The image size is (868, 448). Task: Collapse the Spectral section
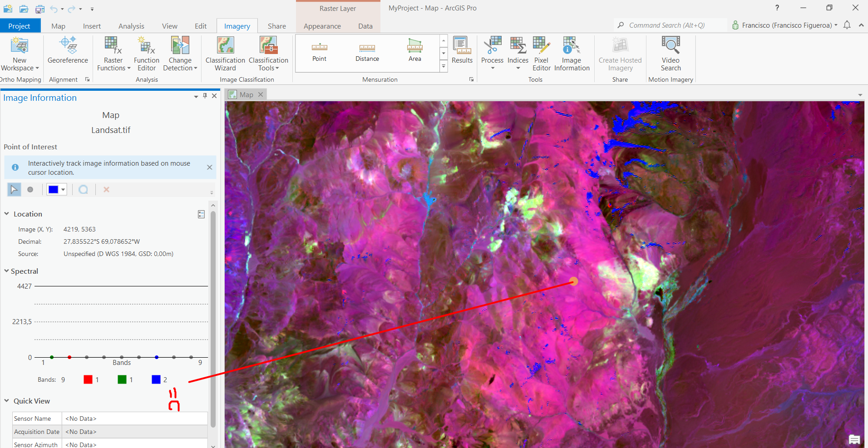coord(6,271)
